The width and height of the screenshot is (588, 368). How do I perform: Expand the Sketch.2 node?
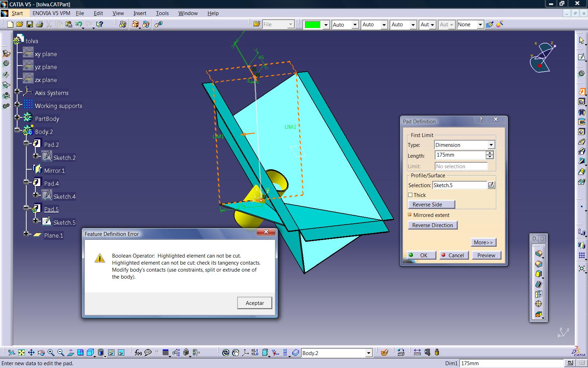tap(35, 156)
